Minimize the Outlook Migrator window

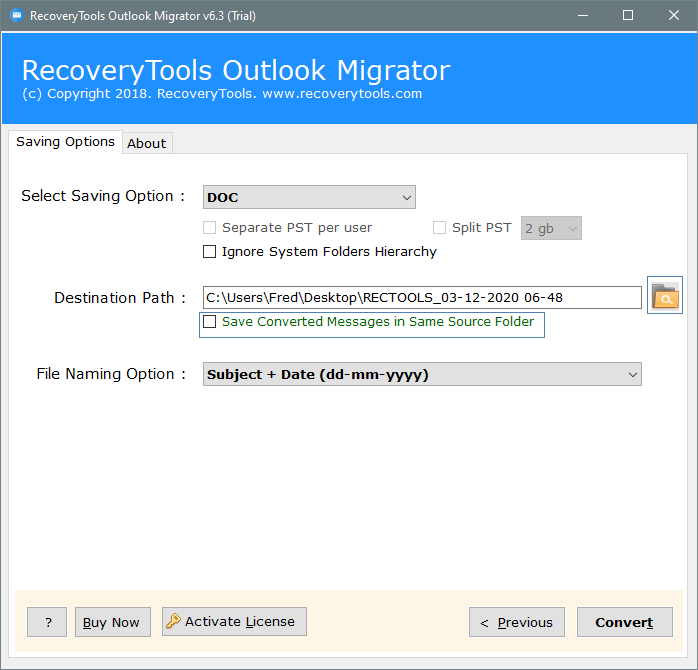[583, 16]
